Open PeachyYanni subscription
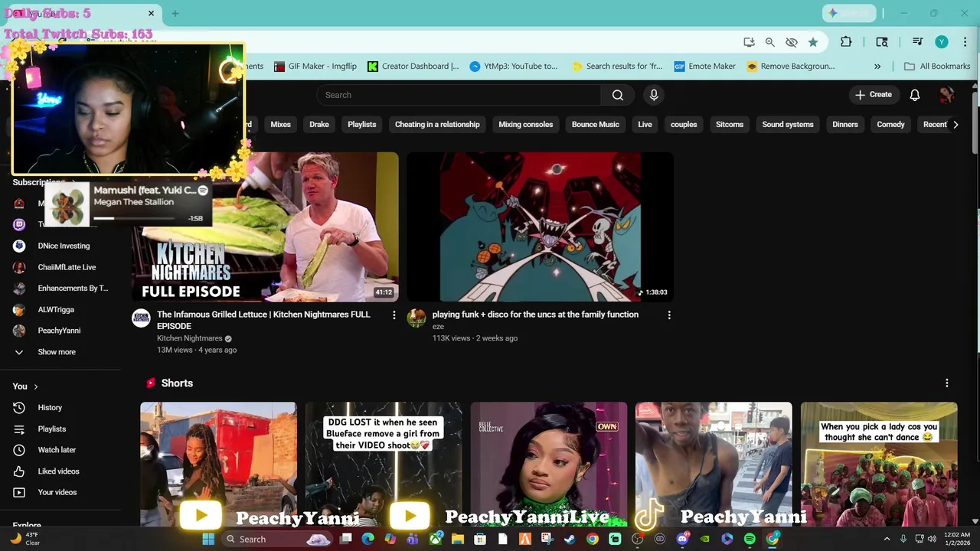The image size is (980, 551). point(60,331)
